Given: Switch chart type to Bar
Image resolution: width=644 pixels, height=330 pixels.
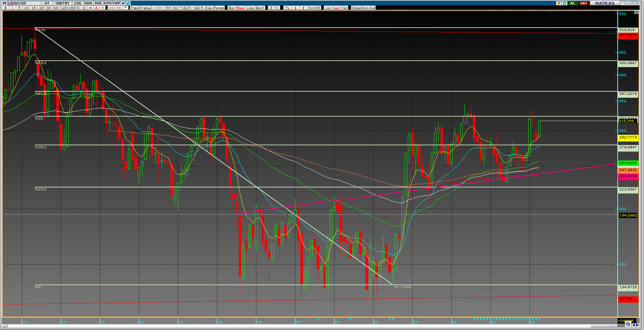Looking at the screenshot, I should pos(231,8).
